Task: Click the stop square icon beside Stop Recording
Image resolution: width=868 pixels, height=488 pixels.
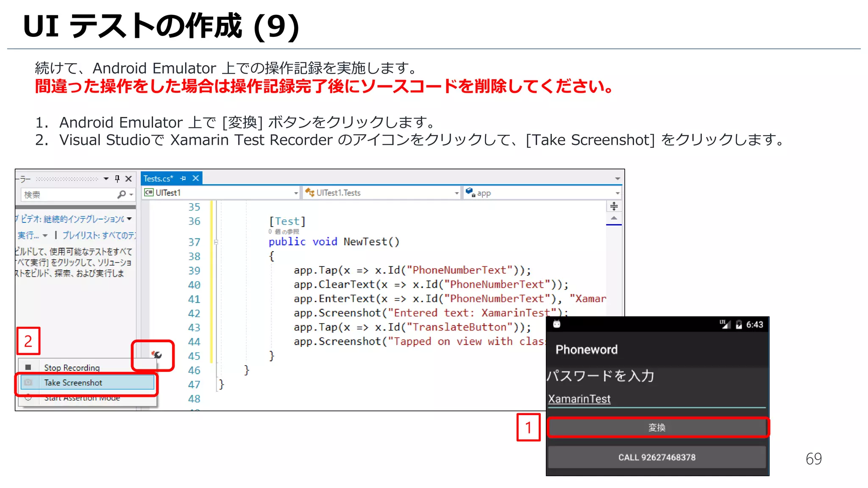Action: pyautogui.click(x=28, y=367)
